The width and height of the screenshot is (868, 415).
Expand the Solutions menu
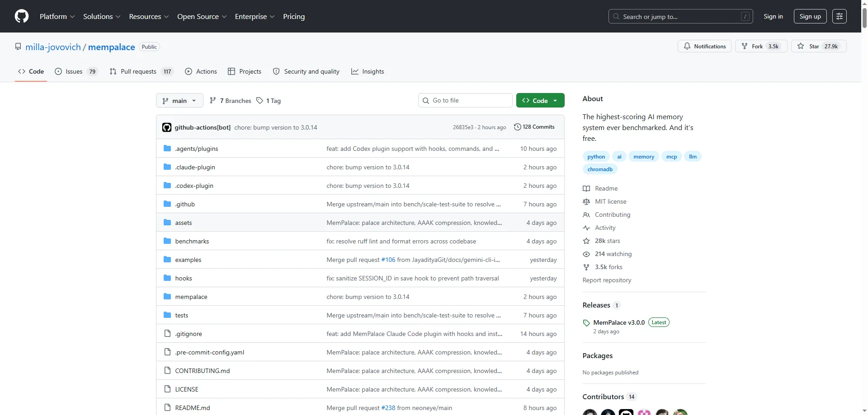(x=102, y=16)
